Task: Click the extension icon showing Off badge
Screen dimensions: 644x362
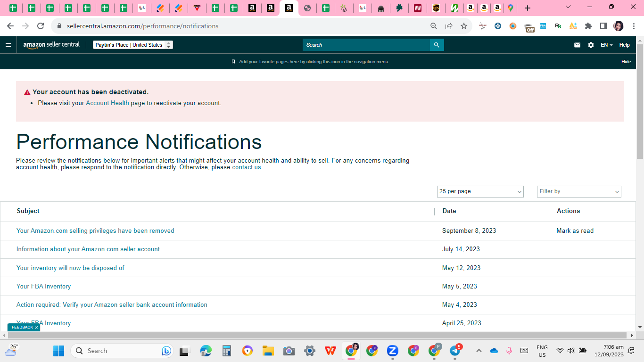Action: pos(529,27)
